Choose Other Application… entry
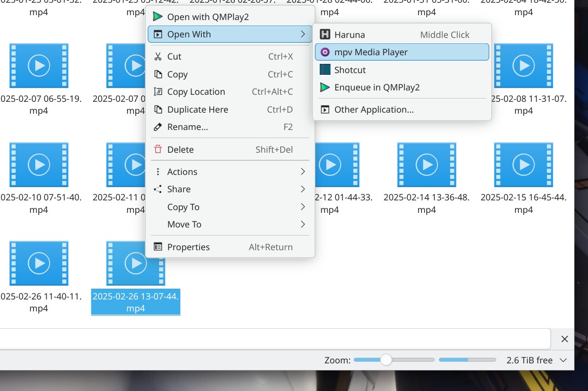This screenshot has width=588, height=391. point(374,109)
